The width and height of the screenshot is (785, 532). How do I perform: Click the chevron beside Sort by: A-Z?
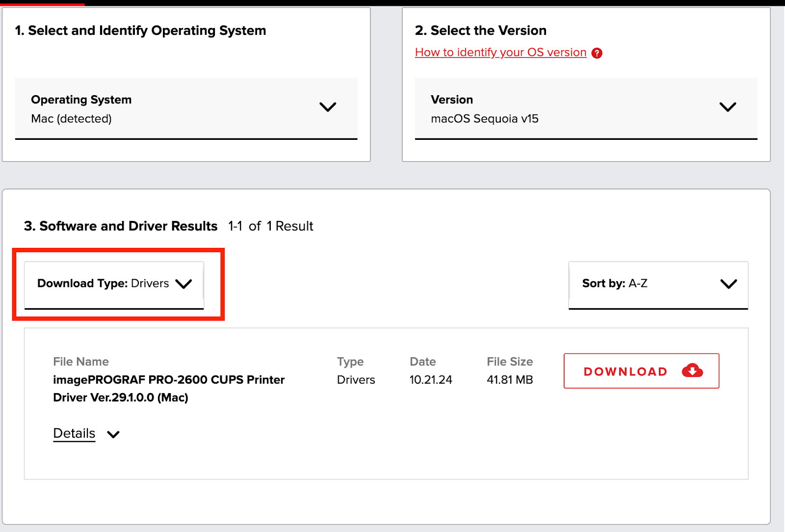pyautogui.click(x=729, y=284)
